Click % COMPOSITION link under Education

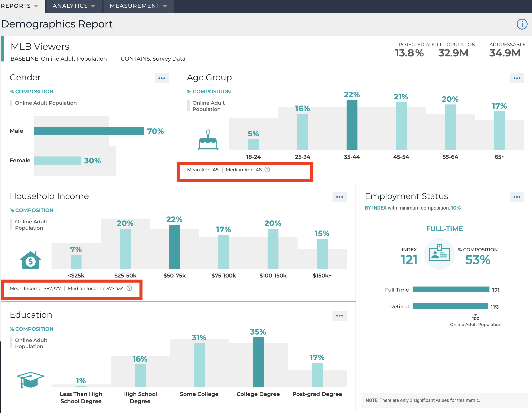coord(31,329)
